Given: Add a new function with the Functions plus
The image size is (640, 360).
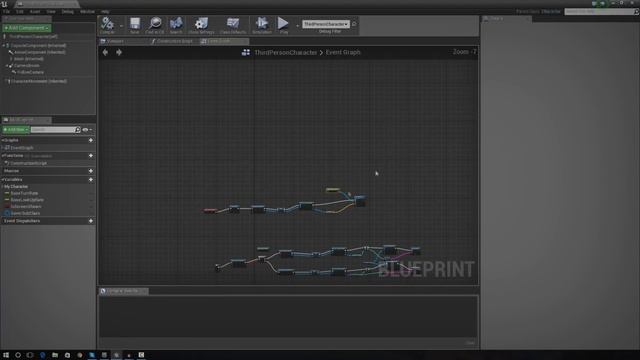Looking at the screenshot, I should pyautogui.click(x=91, y=156).
